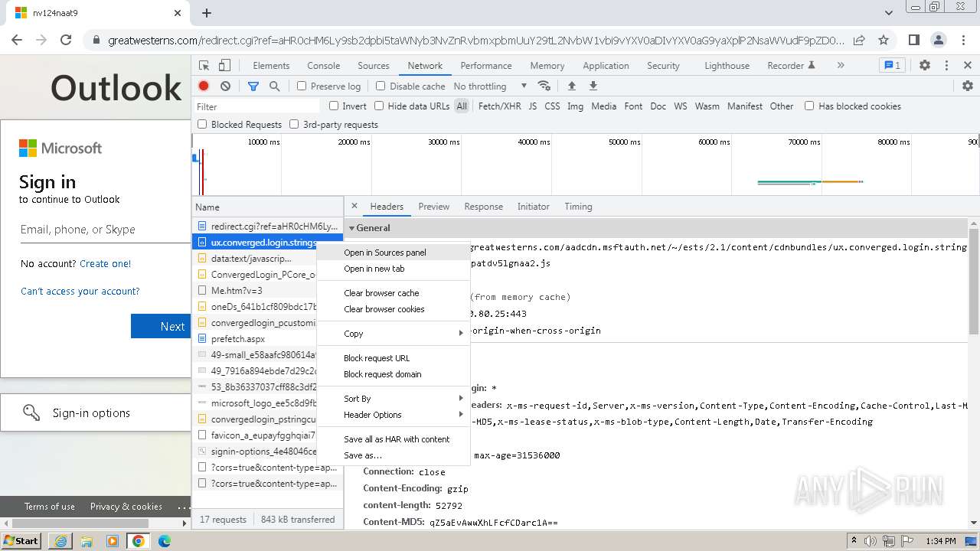Open DevTools settings gear

tap(925, 66)
